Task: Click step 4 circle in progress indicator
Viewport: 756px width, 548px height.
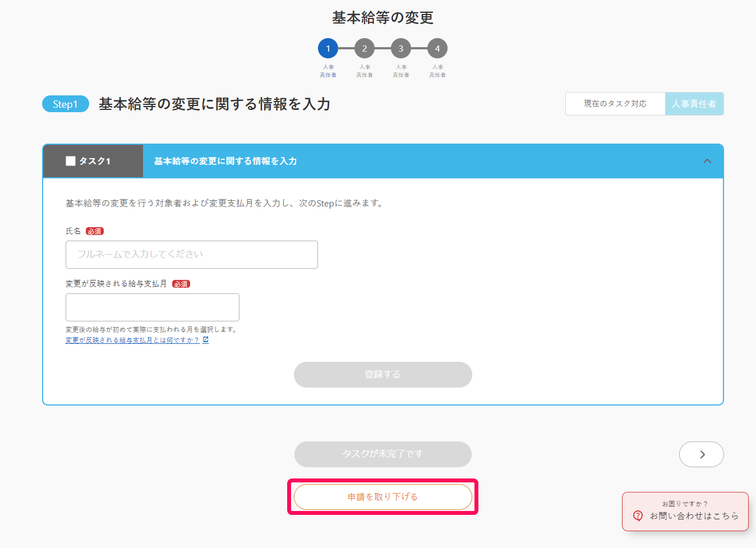Action: tap(437, 48)
